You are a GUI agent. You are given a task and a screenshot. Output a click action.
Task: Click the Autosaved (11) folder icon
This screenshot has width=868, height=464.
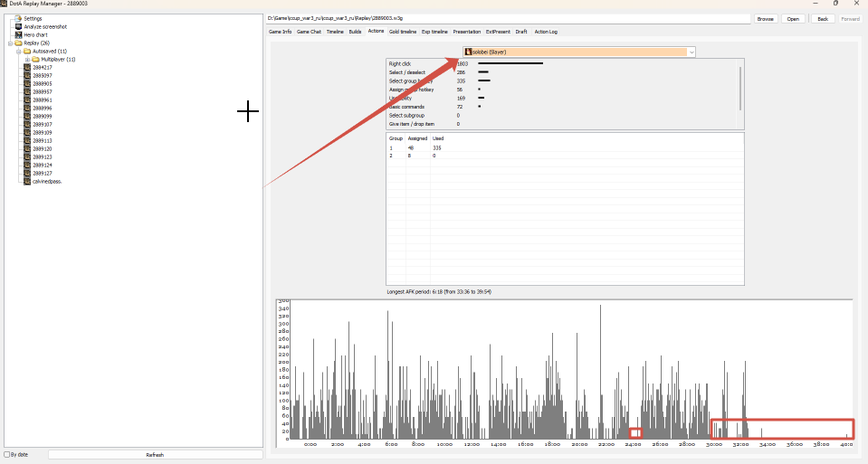coord(27,51)
